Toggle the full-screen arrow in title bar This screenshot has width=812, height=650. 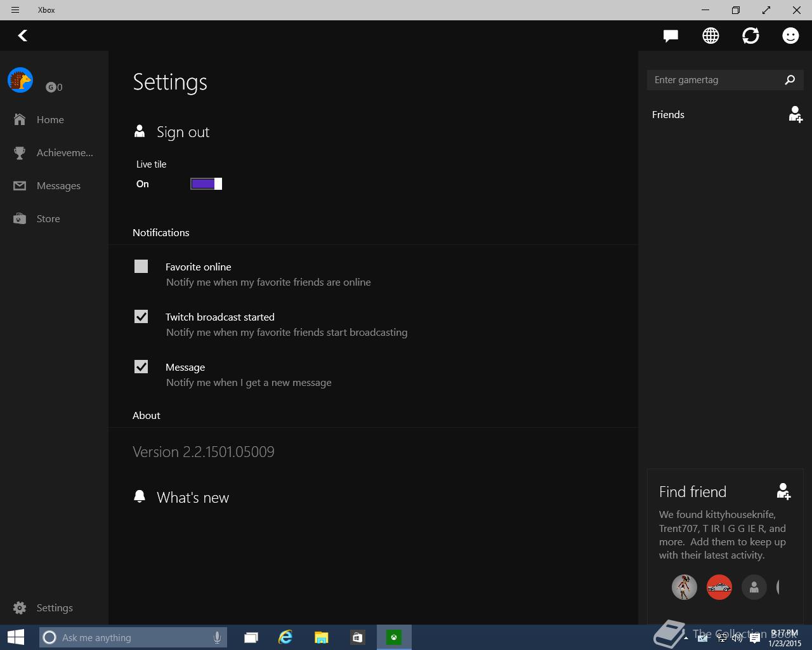pyautogui.click(x=766, y=10)
